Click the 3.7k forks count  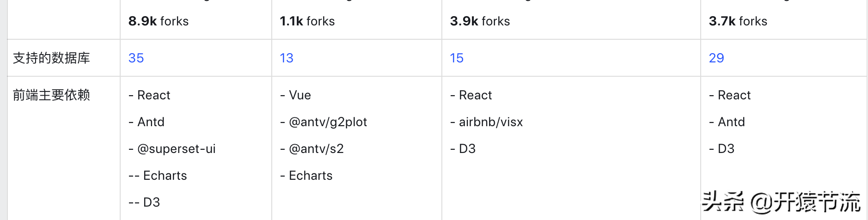tap(738, 21)
